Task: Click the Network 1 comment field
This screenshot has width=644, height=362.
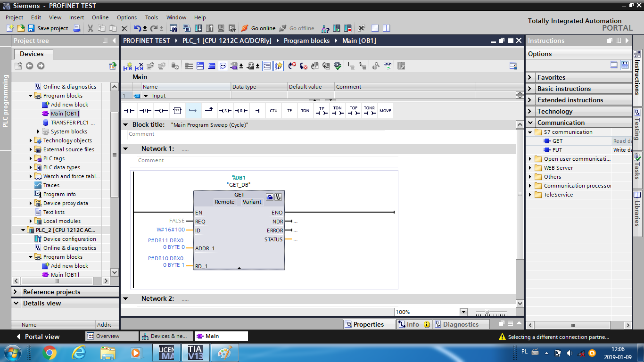Action: tap(268, 160)
